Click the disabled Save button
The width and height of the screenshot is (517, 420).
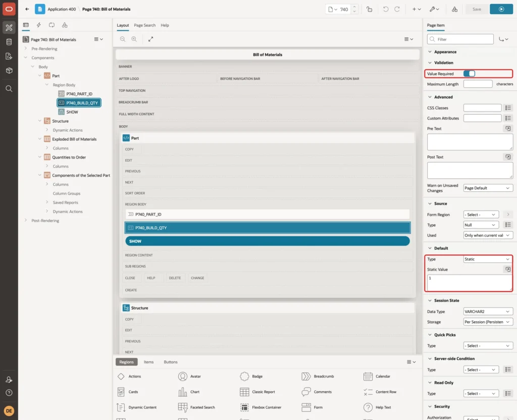click(477, 9)
